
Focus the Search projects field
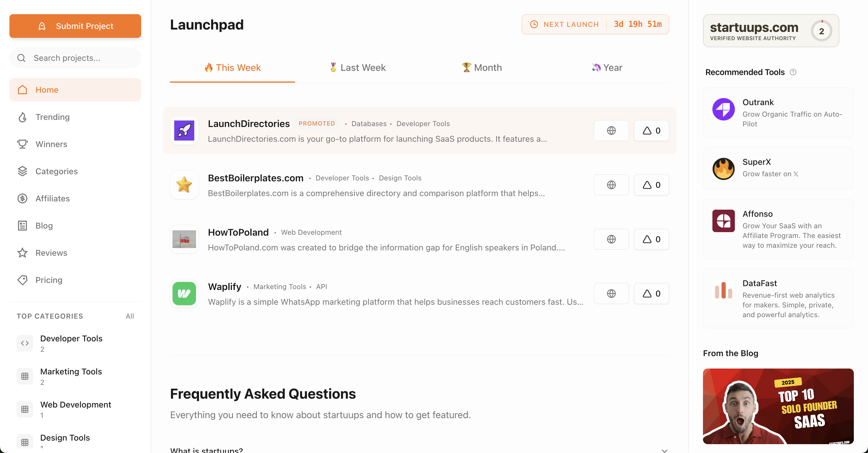click(81, 58)
